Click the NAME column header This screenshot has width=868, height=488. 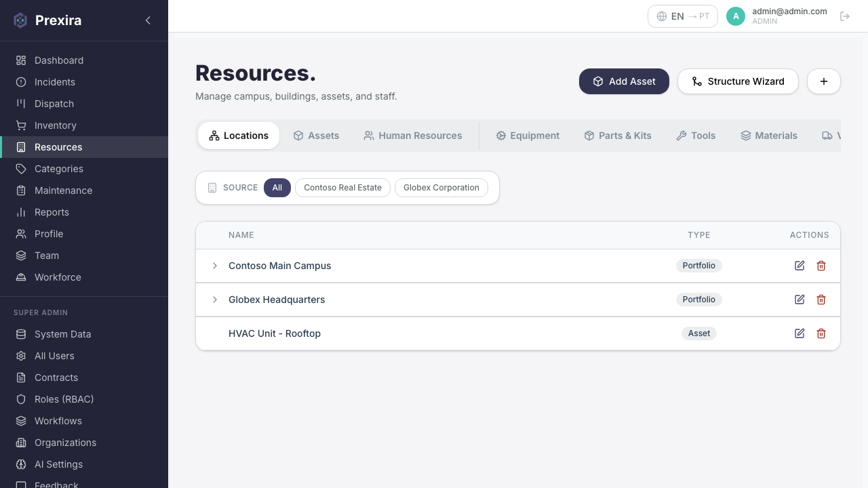pos(241,235)
